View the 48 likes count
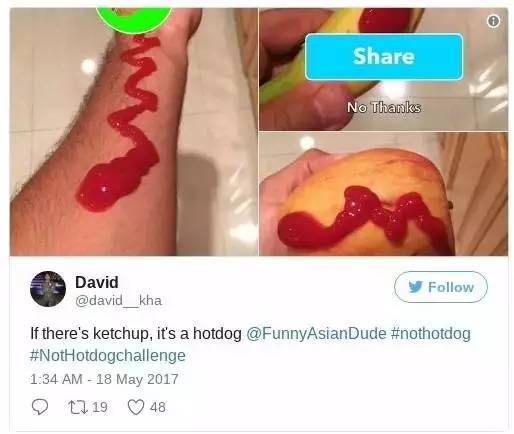This screenshot has width=514, height=434. (158, 407)
